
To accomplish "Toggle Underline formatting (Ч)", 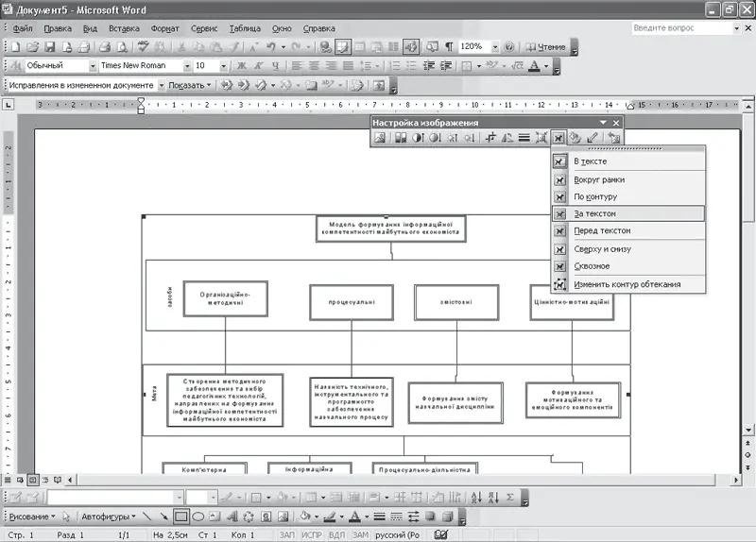I will click(275, 65).
